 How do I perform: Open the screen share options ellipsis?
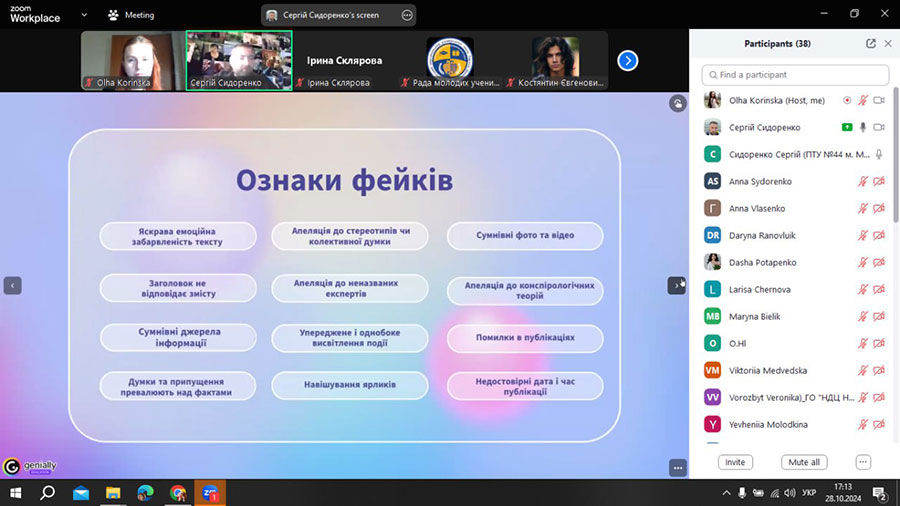tap(406, 15)
